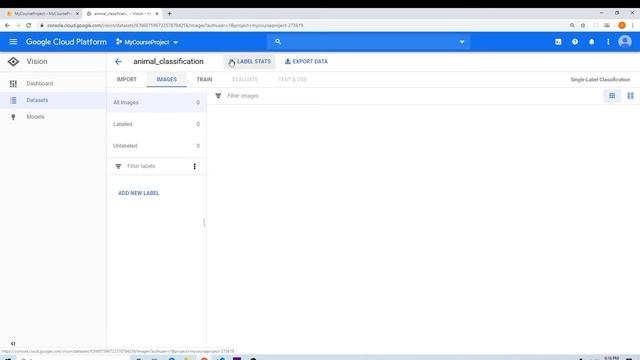This screenshot has height=360, width=640.
Task: Click browser back button
Action: click(7, 25)
